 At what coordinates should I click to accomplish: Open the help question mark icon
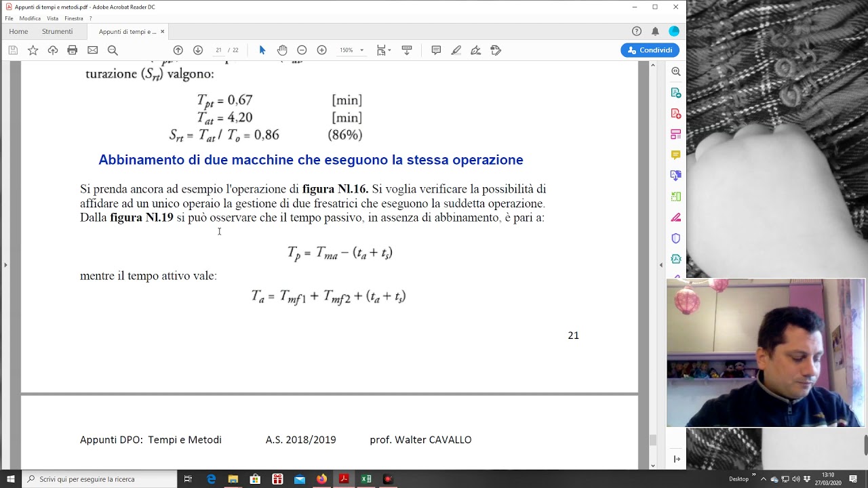click(x=637, y=31)
